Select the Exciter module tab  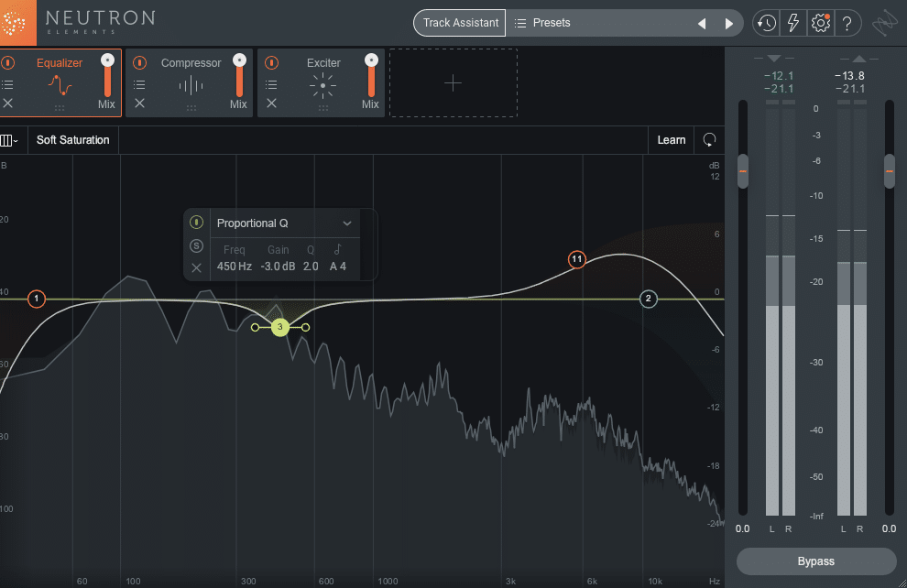(321, 82)
